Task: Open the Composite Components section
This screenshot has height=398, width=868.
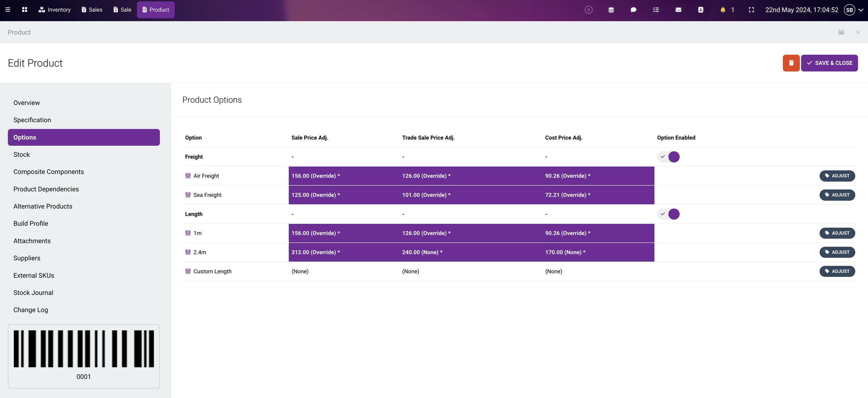Action: (49, 172)
